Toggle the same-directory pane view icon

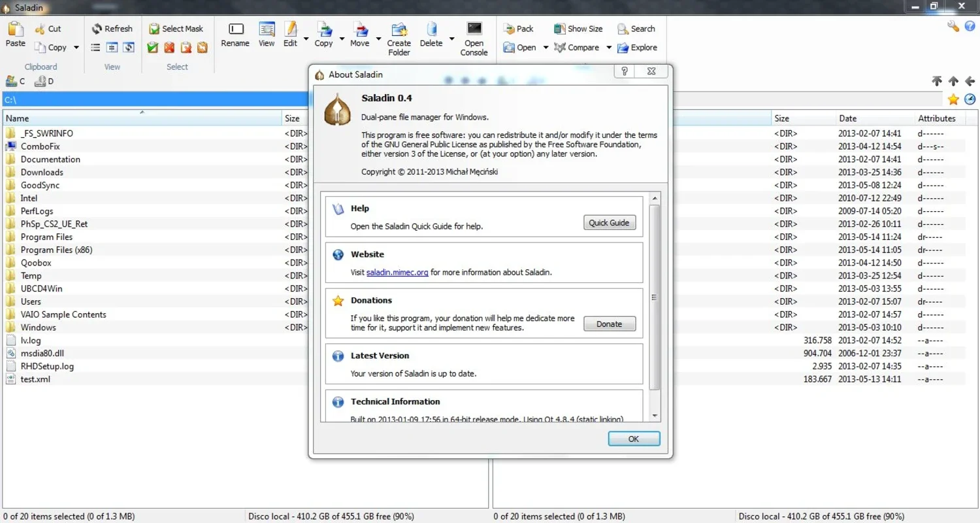(x=112, y=47)
